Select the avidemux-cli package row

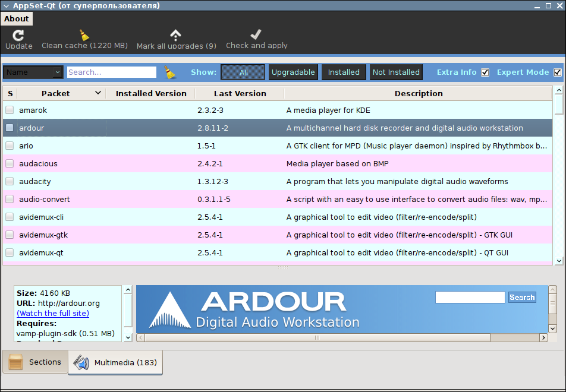pos(278,217)
